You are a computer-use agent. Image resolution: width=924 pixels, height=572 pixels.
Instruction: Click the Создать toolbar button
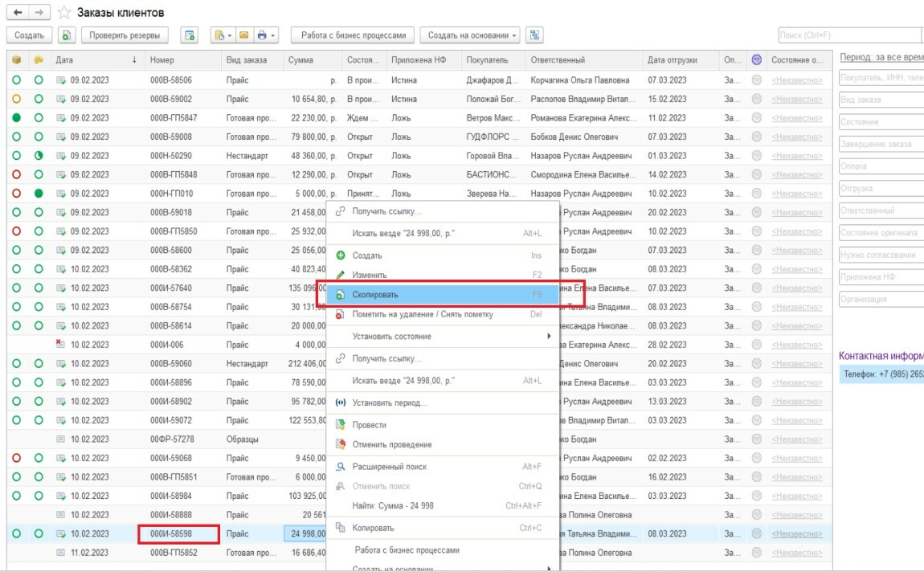click(29, 35)
